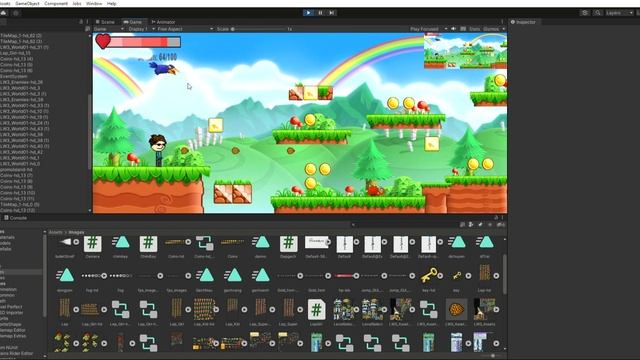Open the Display 1 dropdown

pos(142,29)
